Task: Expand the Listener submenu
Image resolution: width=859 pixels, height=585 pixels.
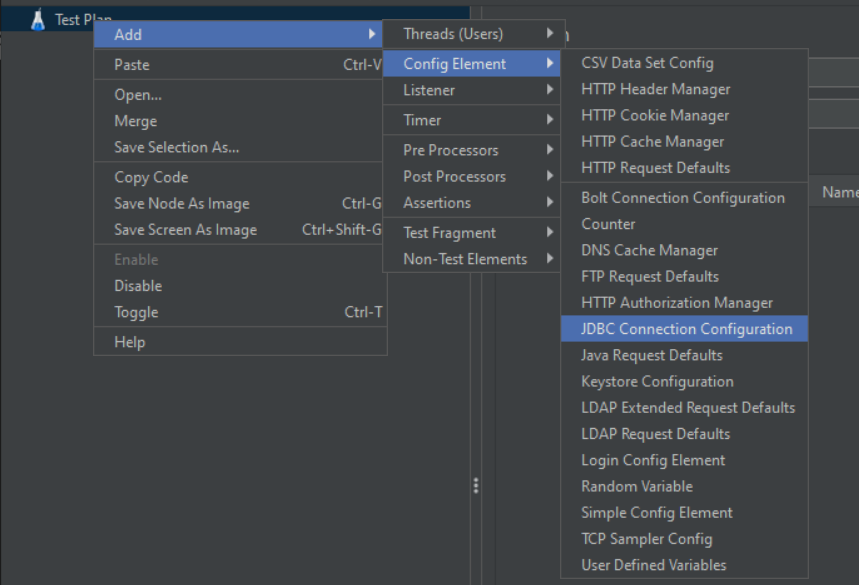Action: click(472, 90)
